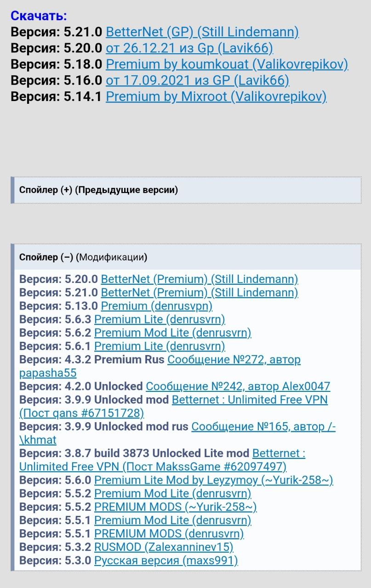The image size is (371, 588).
Task: Open Русская версия (maxs991) link
Action: tap(166, 560)
